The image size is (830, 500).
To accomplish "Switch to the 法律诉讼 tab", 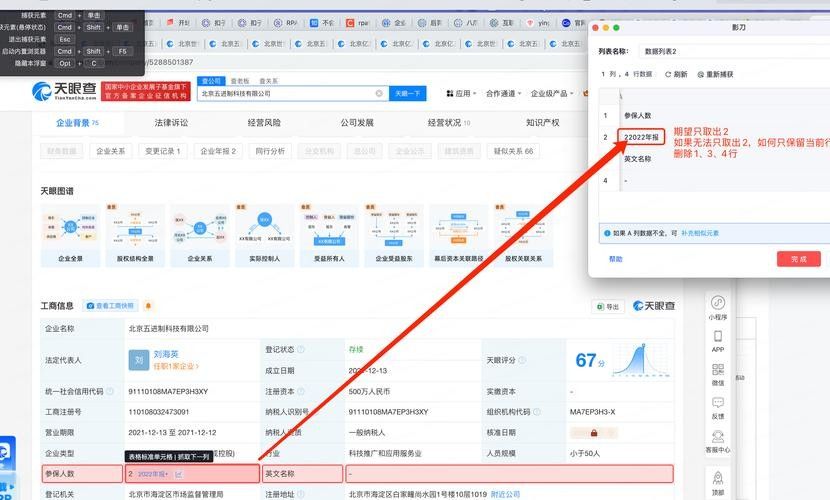I will (x=171, y=123).
